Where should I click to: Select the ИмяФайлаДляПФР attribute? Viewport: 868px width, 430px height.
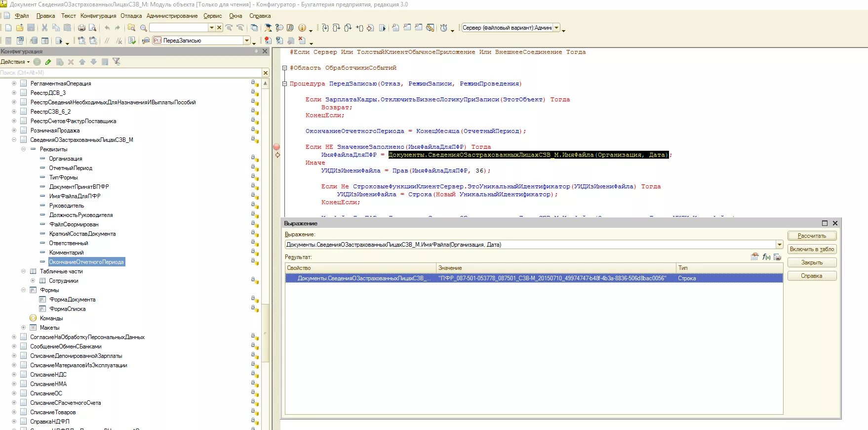click(x=75, y=196)
